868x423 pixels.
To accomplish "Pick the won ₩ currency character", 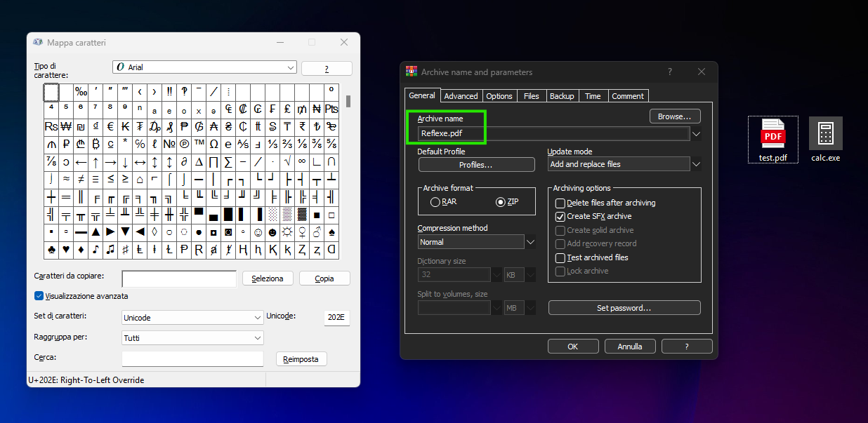I will coord(65,127).
